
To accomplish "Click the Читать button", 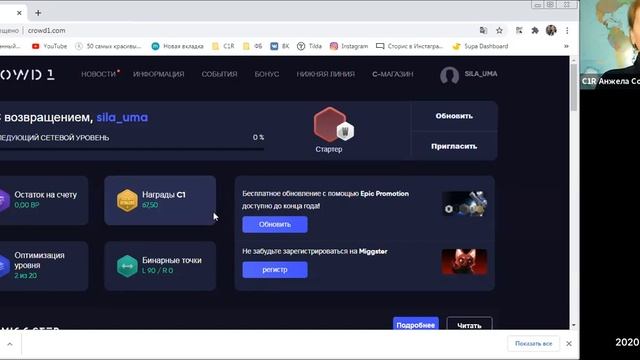I will click(x=469, y=324).
